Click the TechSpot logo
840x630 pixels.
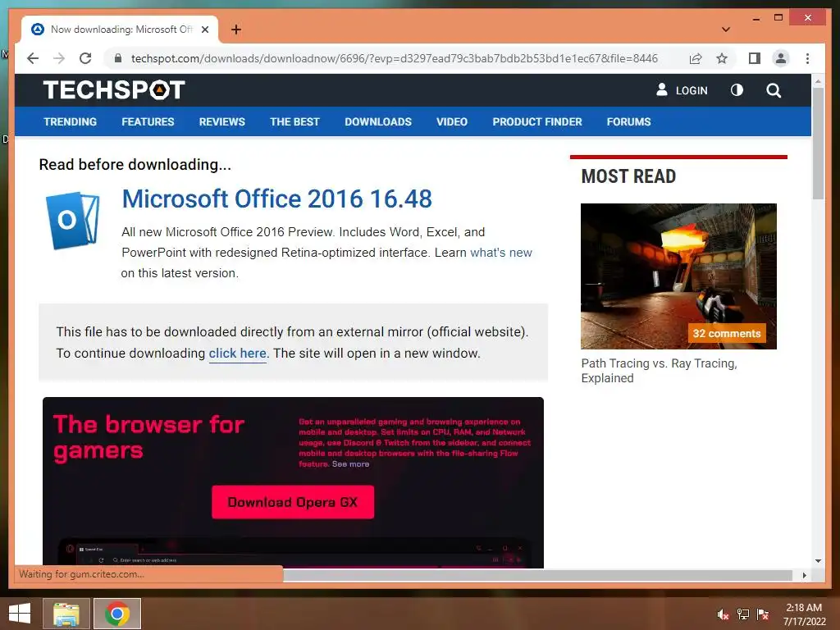(113, 90)
